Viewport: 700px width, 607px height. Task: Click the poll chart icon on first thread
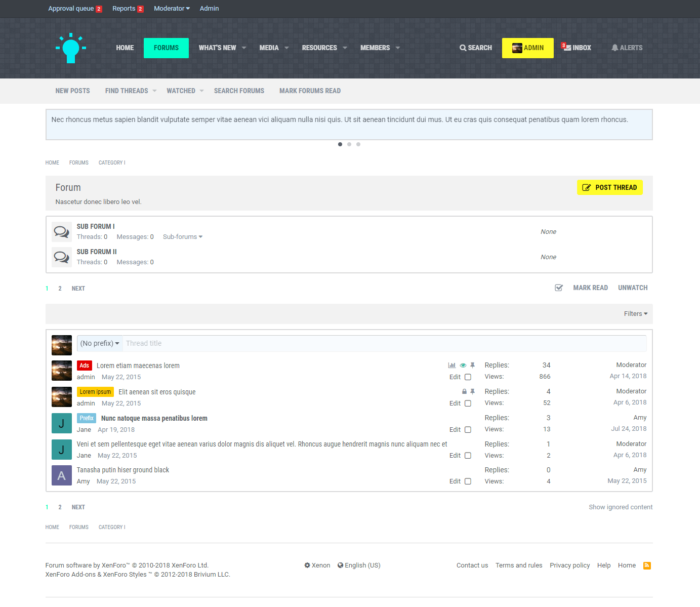point(451,365)
